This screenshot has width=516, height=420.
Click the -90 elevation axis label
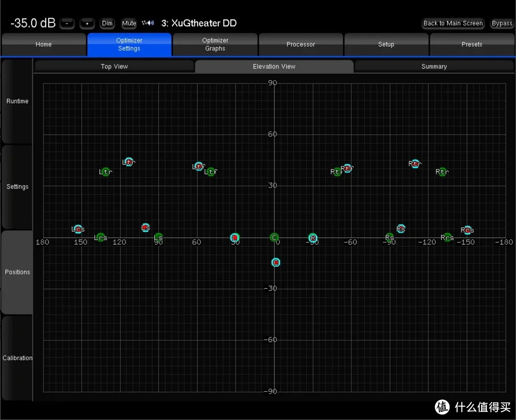coord(270,391)
